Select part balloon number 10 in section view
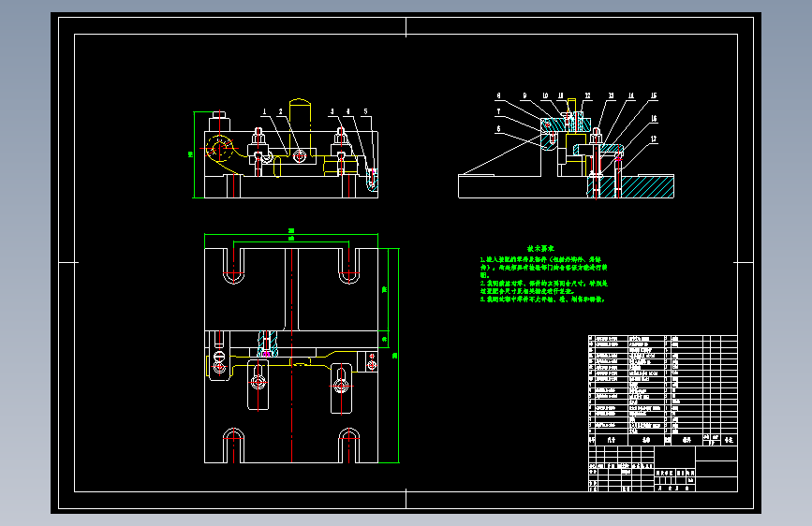Image resolution: width=812 pixels, height=526 pixels. click(545, 95)
